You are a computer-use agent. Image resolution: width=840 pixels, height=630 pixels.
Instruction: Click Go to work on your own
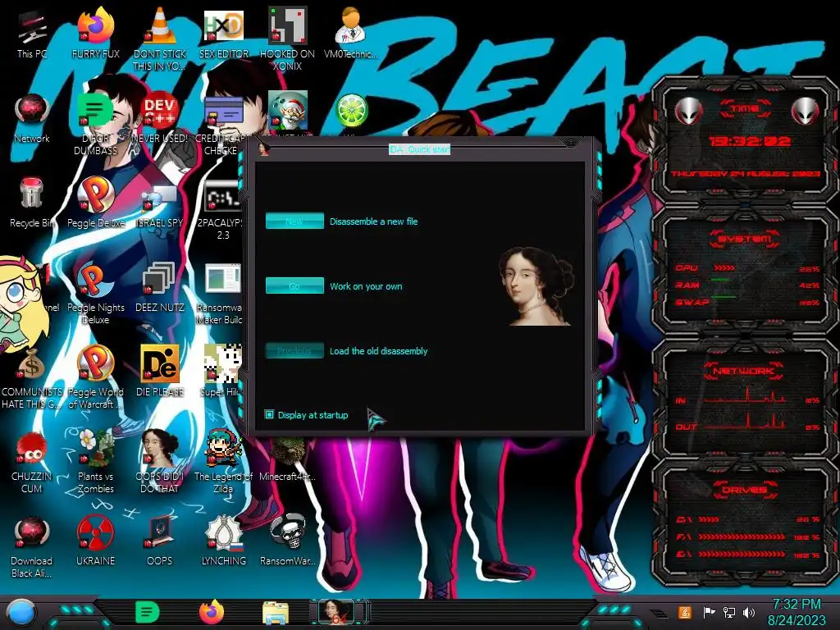(294, 285)
